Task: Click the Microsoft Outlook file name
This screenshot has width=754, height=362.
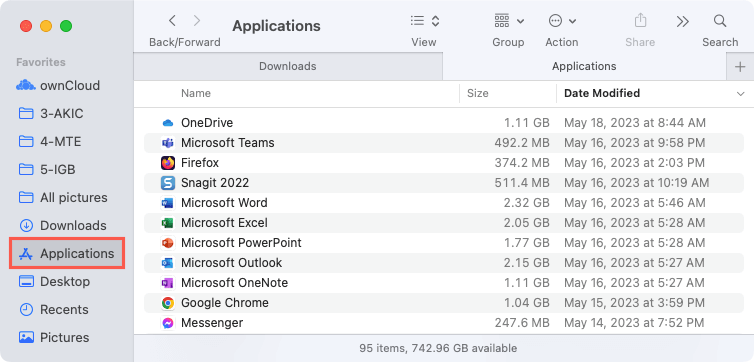Action: [x=231, y=263]
